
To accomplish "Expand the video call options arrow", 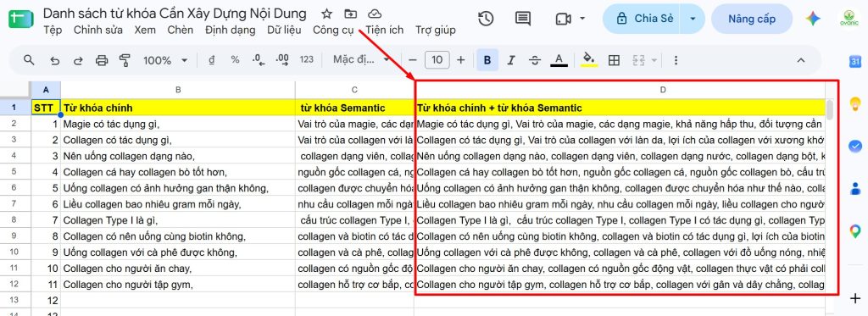I will 582,19.
